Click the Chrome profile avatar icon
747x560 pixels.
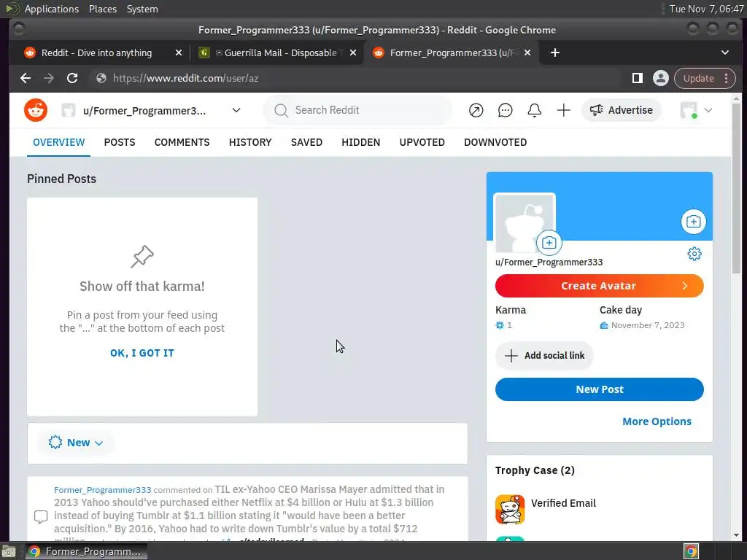(x=660, y=78)
